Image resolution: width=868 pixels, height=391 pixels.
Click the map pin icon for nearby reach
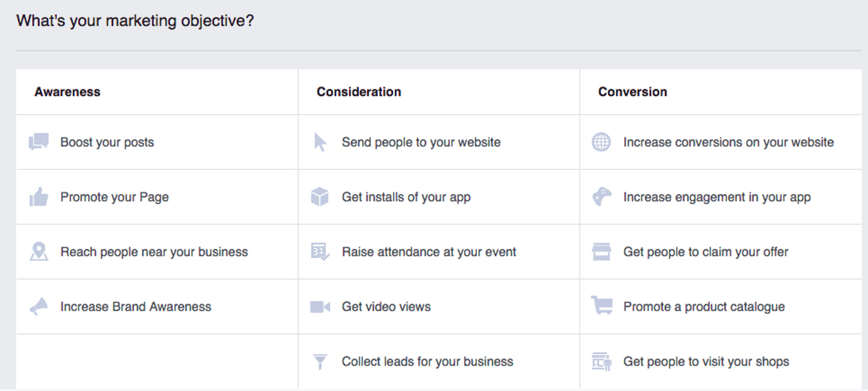click(x=39, y=252)
